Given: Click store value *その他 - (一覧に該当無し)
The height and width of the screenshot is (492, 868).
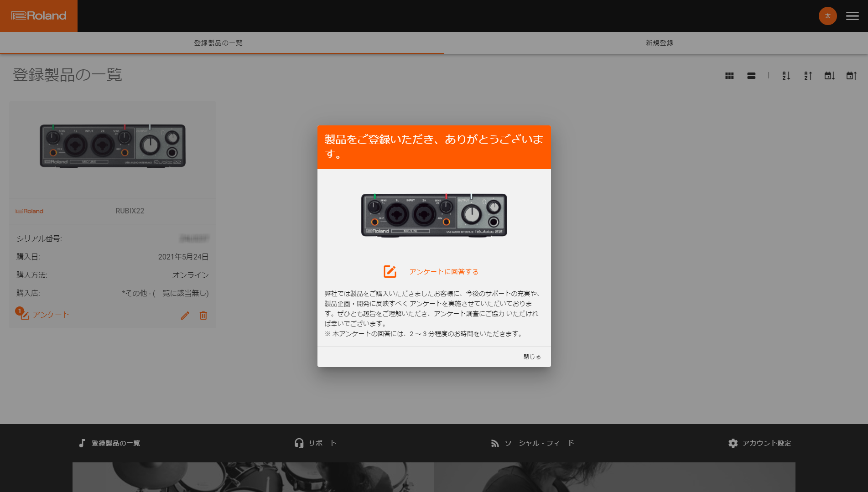Looking at the screenshot, I should (x=165, y=293).
